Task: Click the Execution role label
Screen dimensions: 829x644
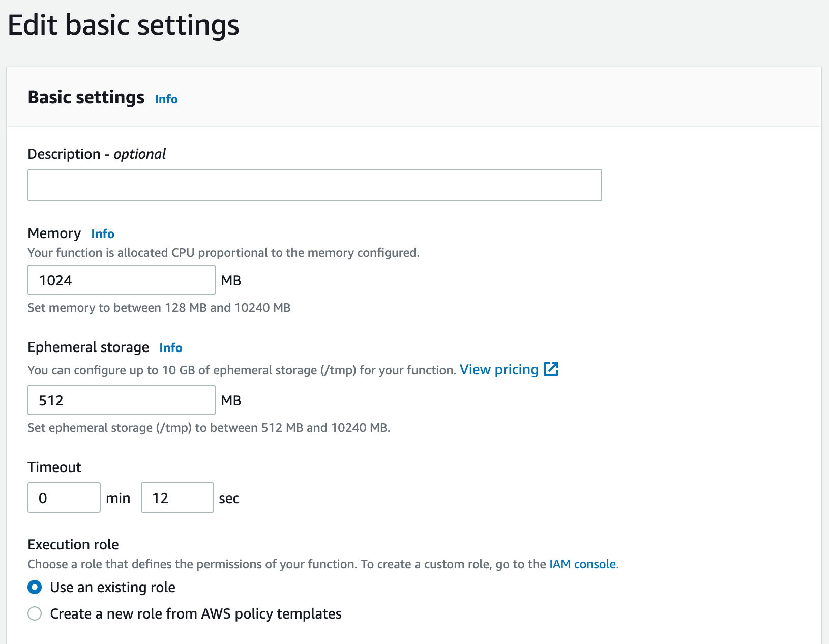Action: coord(73,545)
